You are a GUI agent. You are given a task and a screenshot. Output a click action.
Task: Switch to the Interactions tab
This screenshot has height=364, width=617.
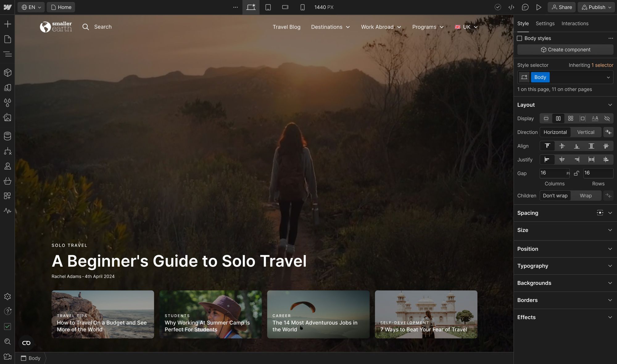coord(575,23)
